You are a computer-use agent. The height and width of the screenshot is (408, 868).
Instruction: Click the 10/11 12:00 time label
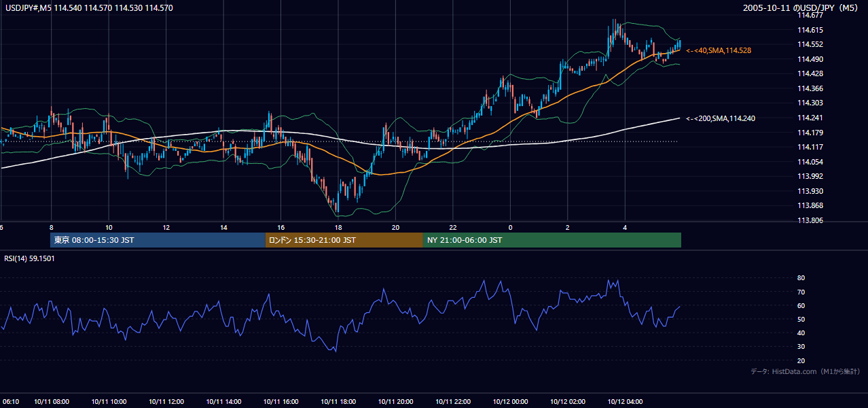coord(167,401)
